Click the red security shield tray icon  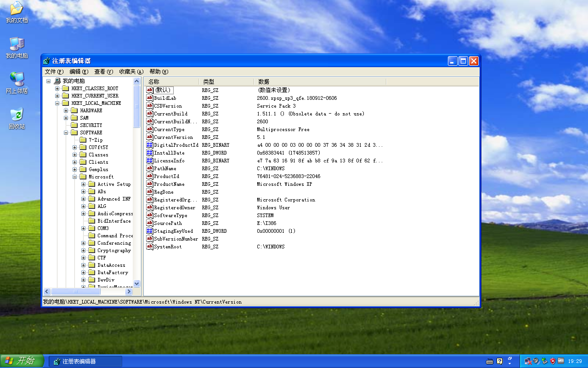click(x=553, y=361)
